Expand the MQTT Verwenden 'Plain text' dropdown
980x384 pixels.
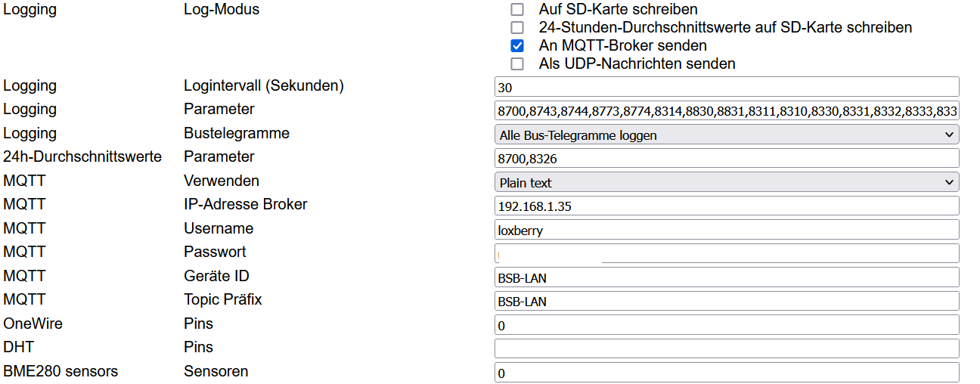(726, 182)
